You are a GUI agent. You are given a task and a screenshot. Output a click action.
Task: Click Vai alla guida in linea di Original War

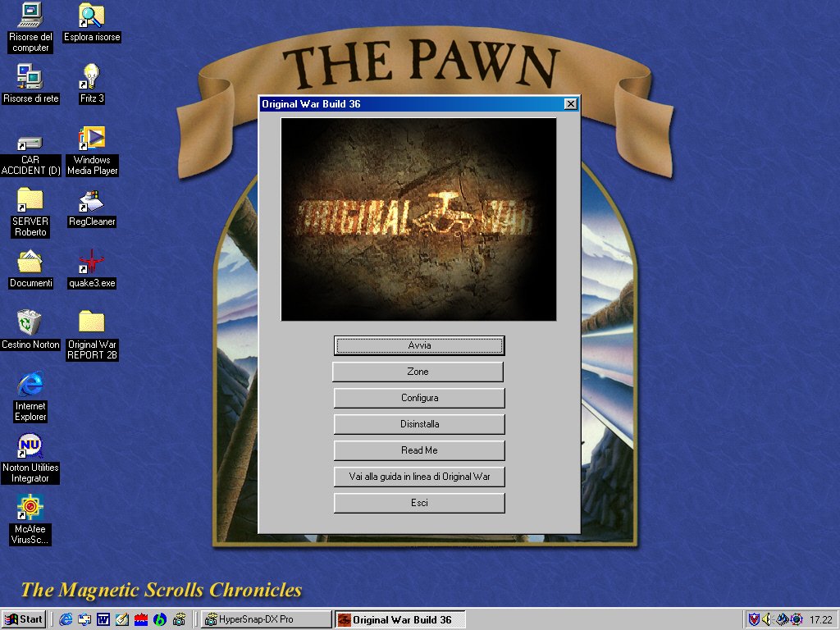click(x=419, y=477)
